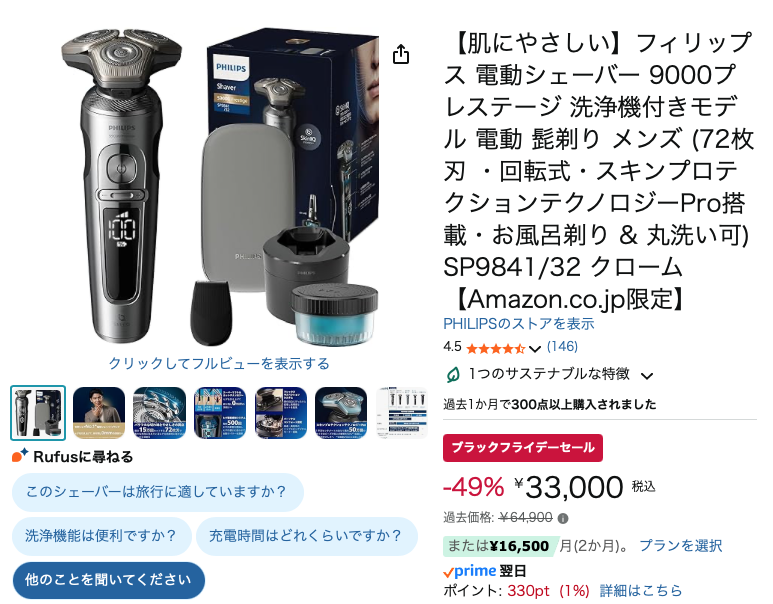
Task: View the thumbnail with man model
Action: pos(99,413)
